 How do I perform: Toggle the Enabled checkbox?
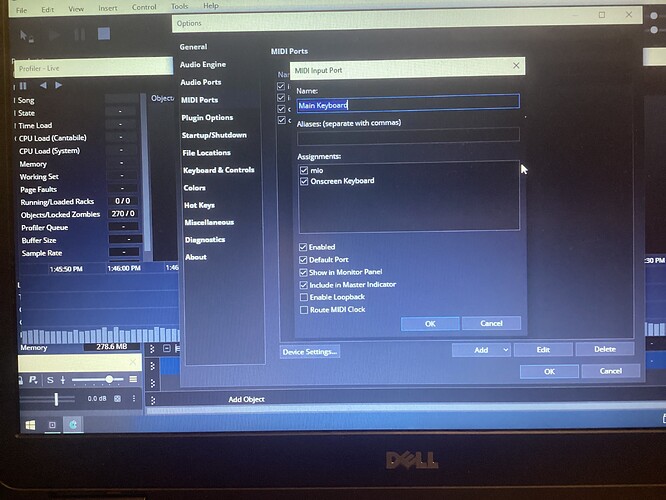(303, 247)
